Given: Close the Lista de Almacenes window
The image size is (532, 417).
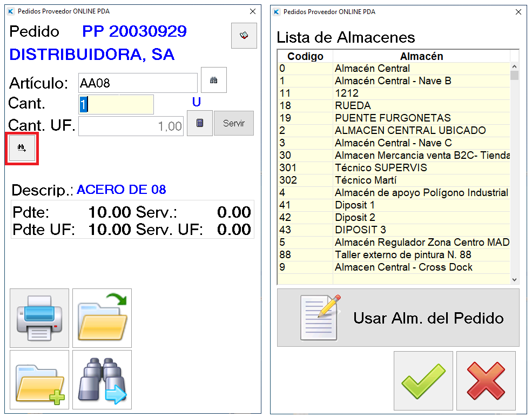Looking at the screenshot, I should tap(518, 12).
